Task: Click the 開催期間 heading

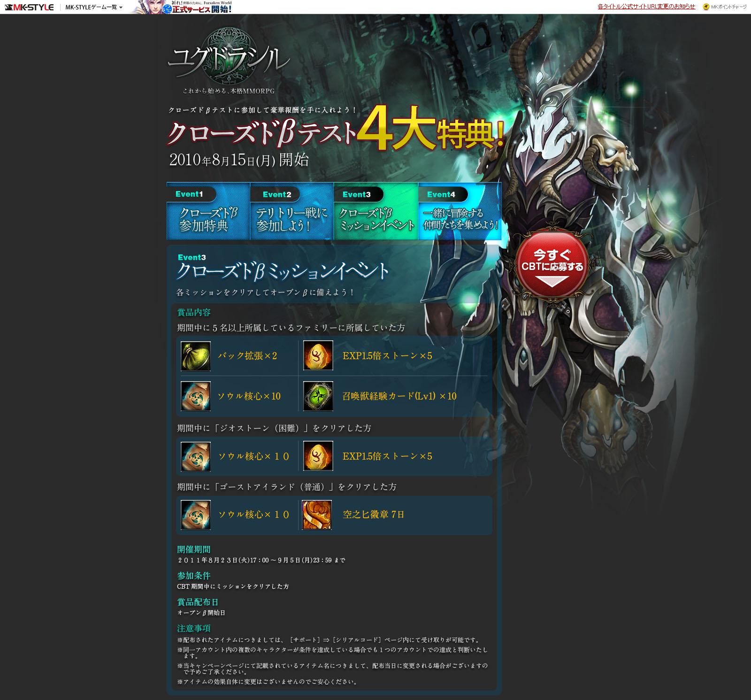Action: (x=194, y=549)
